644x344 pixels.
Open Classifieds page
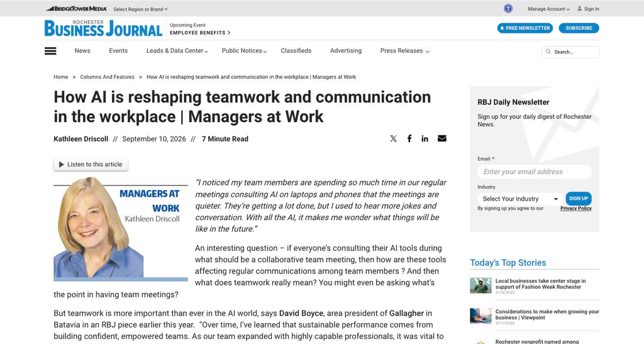[296, 51]
